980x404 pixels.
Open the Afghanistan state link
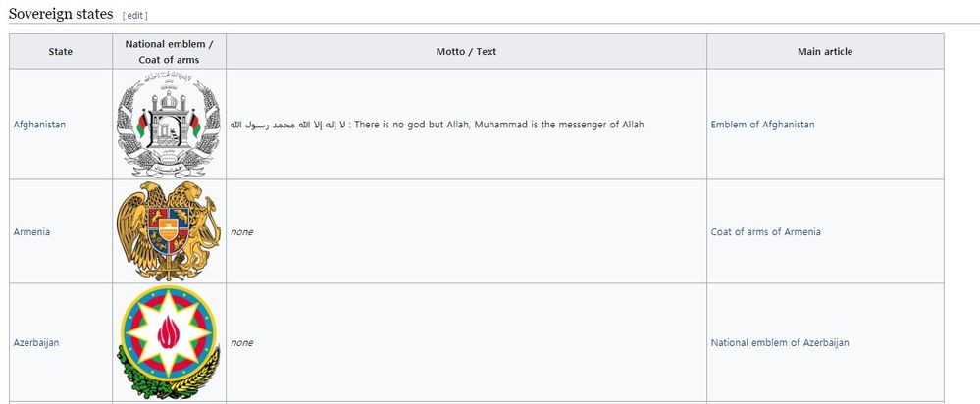[39, 125]
